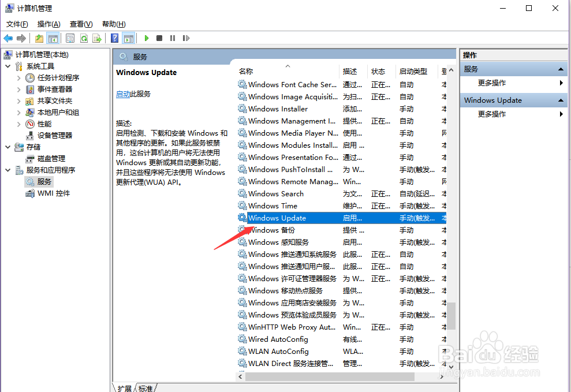The width and height of the screenshot is (571, 392).
Task: Select 服务 in the left tree
Action: click(44, 182)
